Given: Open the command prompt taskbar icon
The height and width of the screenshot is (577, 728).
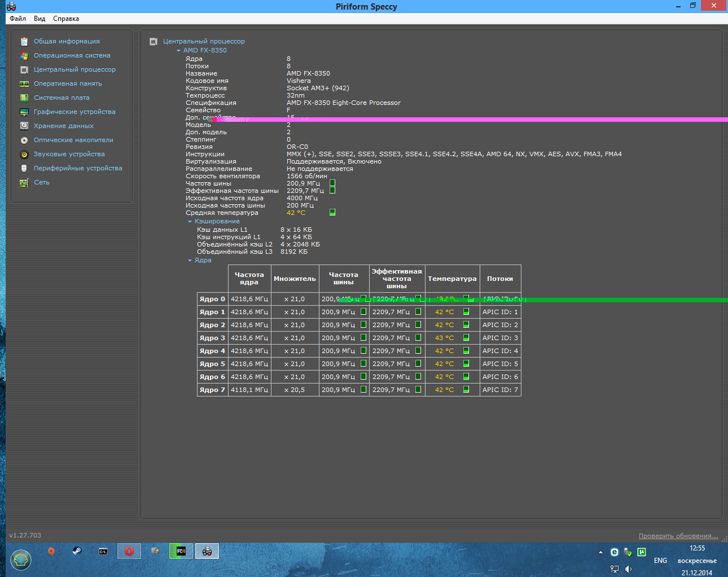Looking at the screenshot, I should (x=103, y=552).
